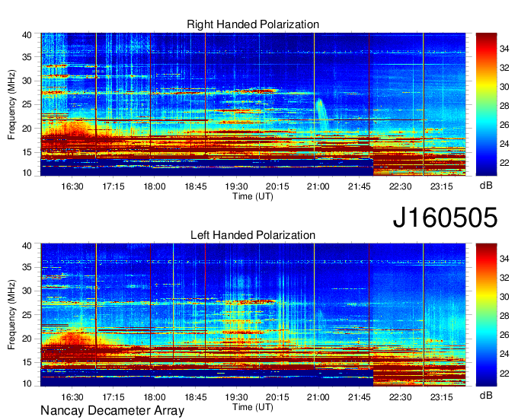Click the '15' frequency tick of upper plot

coord(27,152)
